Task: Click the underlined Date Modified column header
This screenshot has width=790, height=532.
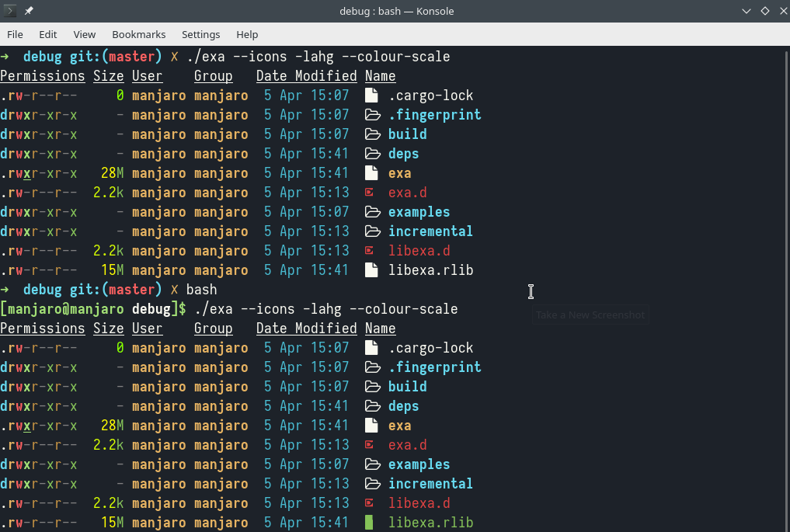Action: tap(306, 75)
